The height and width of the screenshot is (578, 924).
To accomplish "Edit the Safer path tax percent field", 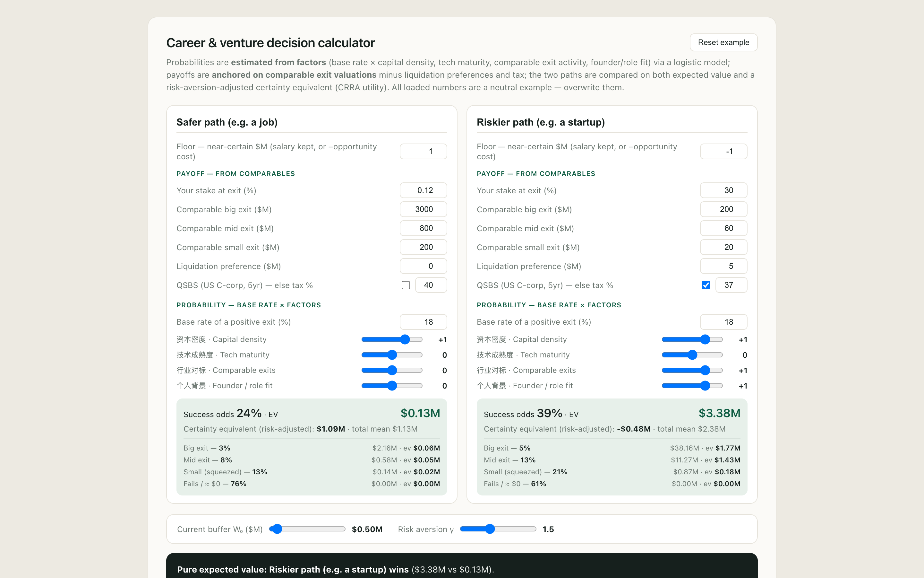I will [x=431, y=285].
